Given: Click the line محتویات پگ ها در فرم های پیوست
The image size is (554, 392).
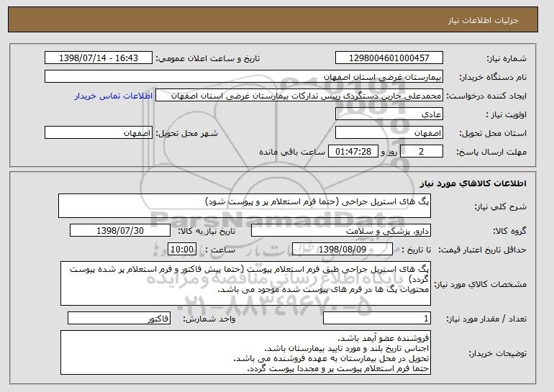Looking at the screenshot, I should 323,290.
